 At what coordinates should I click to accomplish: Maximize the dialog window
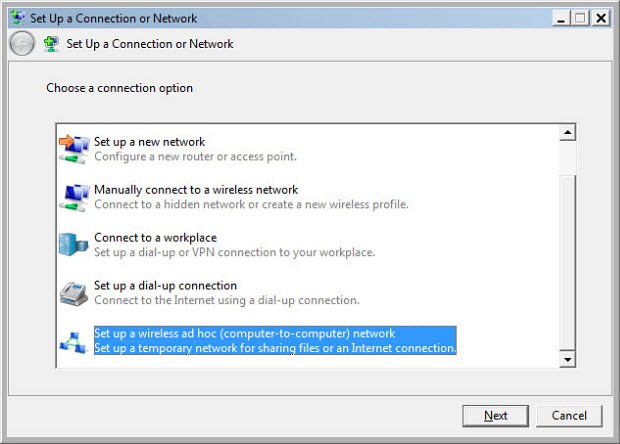click(x=581, y=18)
